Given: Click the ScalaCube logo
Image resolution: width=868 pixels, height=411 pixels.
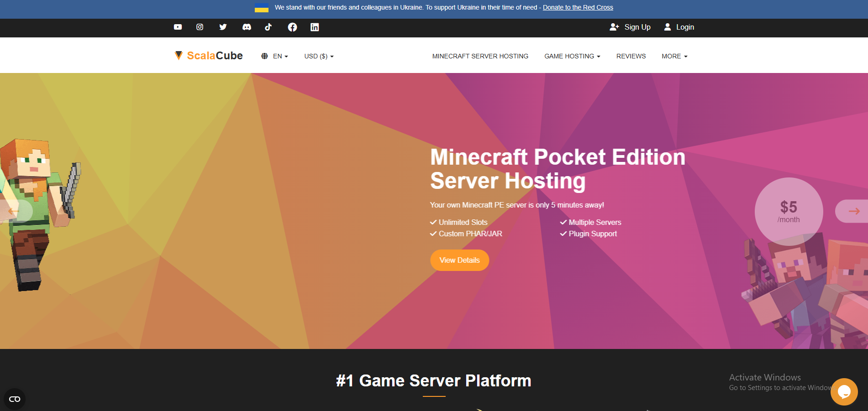Looking at the screenshot, I should (209, 56).
